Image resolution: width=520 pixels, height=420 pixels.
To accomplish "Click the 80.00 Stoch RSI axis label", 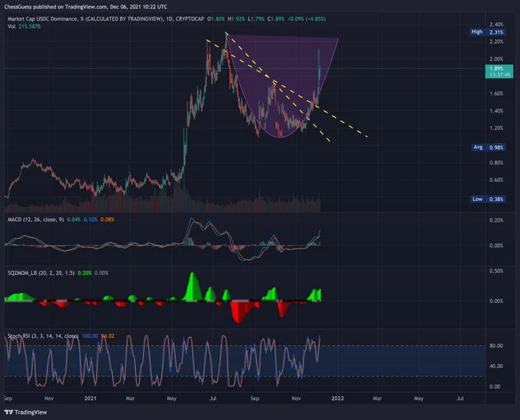I will 496,346.
